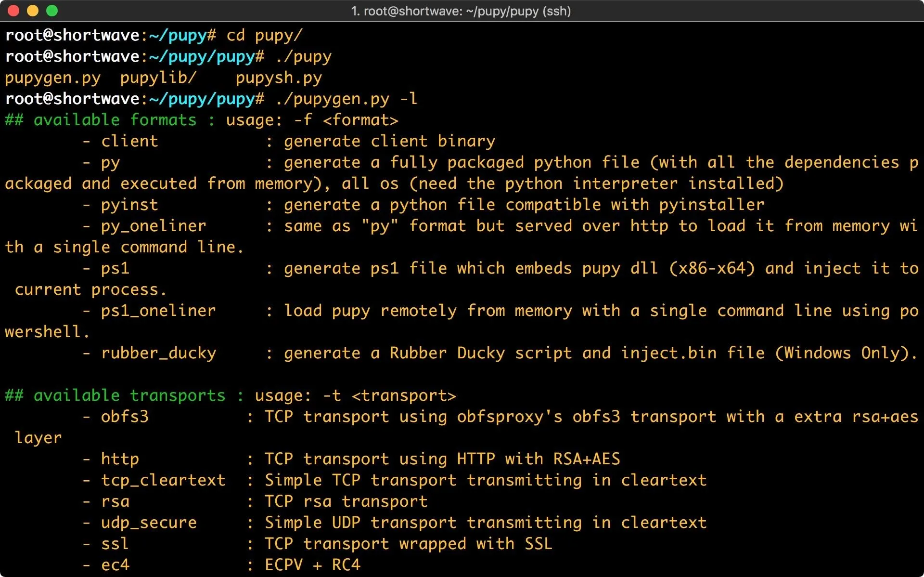Select 'pupylib/' in the completion list
The height and width of the screenshot is (577, 924).
(159, 78)
